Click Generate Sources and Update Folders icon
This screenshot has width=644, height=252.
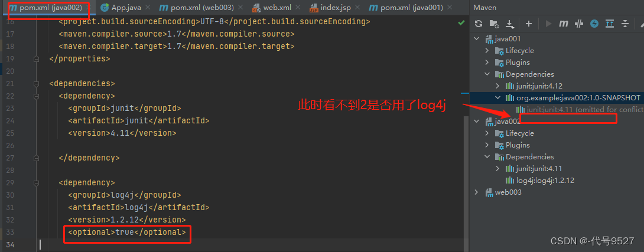click(x=494, y=24)
